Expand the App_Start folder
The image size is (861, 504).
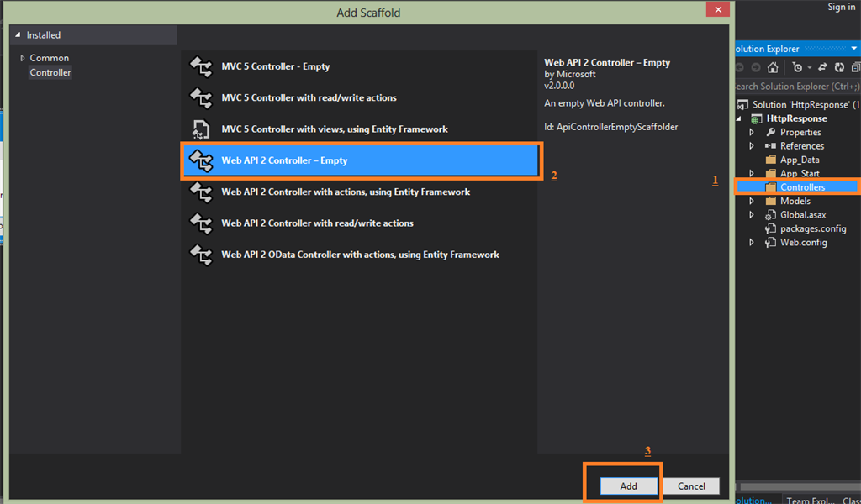(752, 173)
